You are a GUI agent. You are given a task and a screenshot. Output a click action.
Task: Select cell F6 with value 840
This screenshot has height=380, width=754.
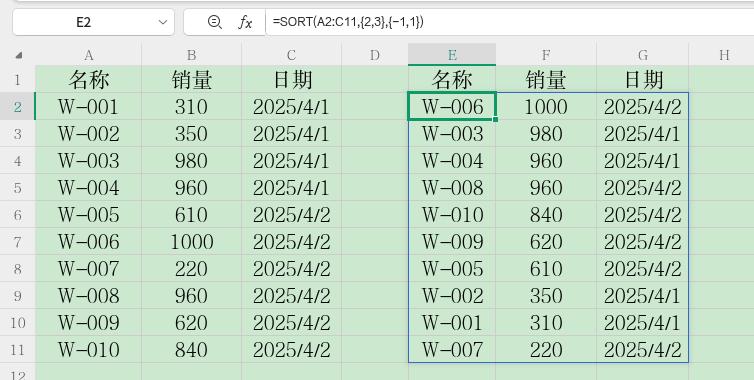(546, 215)
